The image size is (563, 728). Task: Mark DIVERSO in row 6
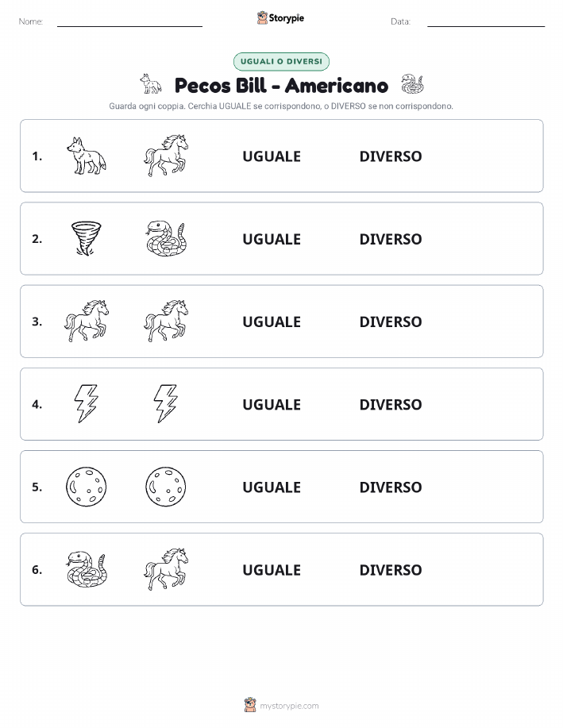[x=391, y=570]
